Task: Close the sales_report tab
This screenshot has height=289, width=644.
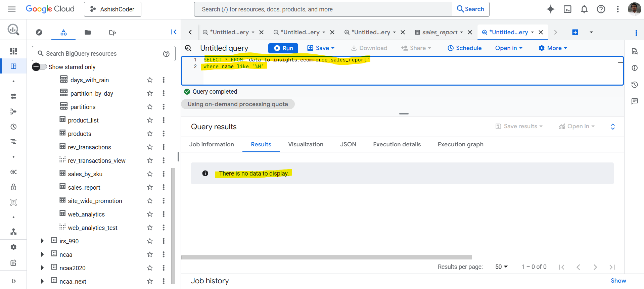Action: tap(470, 32)
